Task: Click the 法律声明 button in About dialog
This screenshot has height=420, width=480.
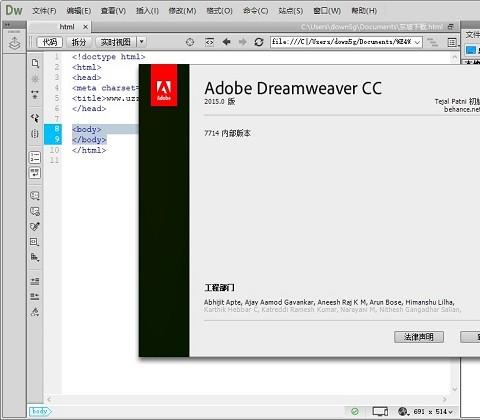Action: tap(419, 337)
